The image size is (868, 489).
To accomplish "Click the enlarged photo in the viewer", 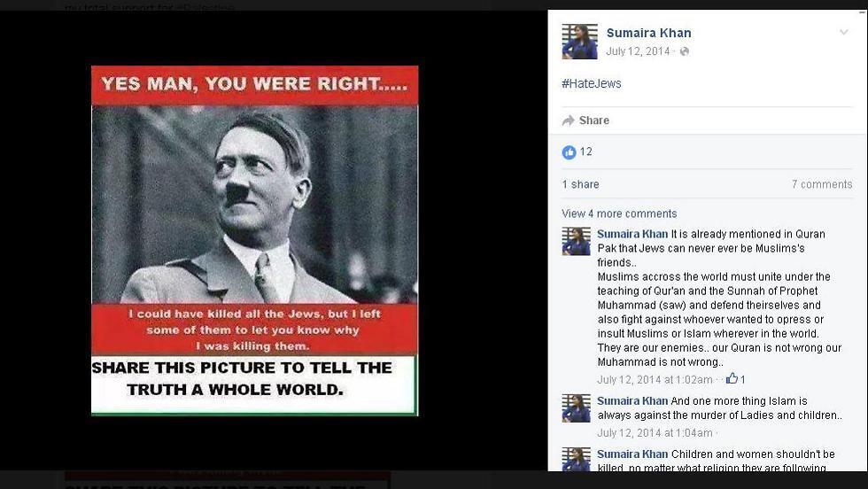I will pos(255,241).
